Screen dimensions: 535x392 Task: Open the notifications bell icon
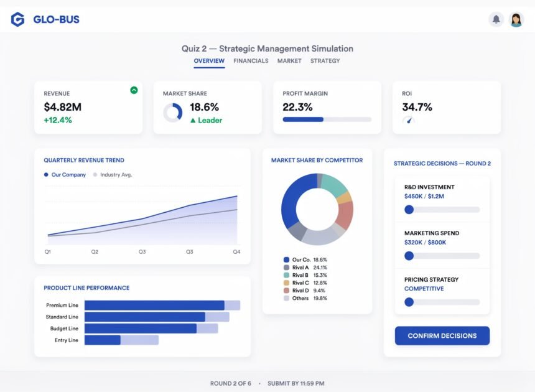click(496, 19)
